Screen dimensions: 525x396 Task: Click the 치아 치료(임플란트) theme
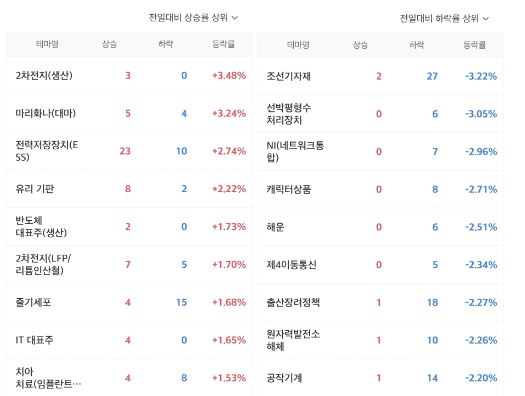coord(48,378)
